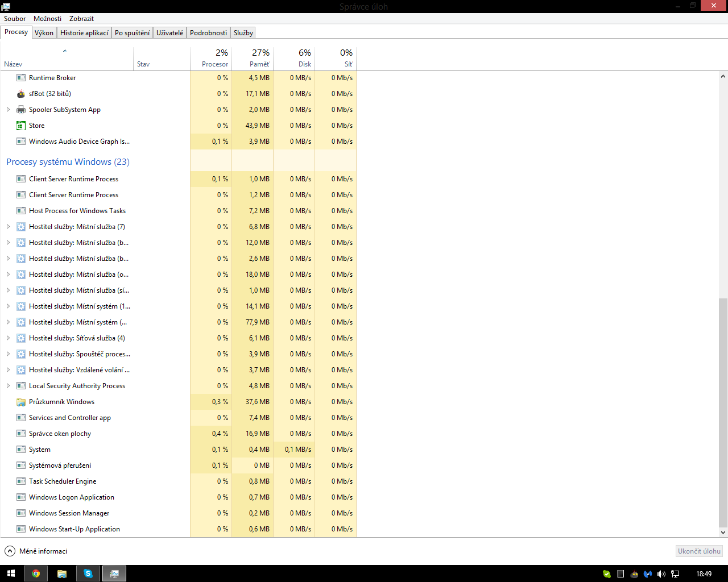Sort by the Disk column header
The image size is (728, 582).
(294, 58)
